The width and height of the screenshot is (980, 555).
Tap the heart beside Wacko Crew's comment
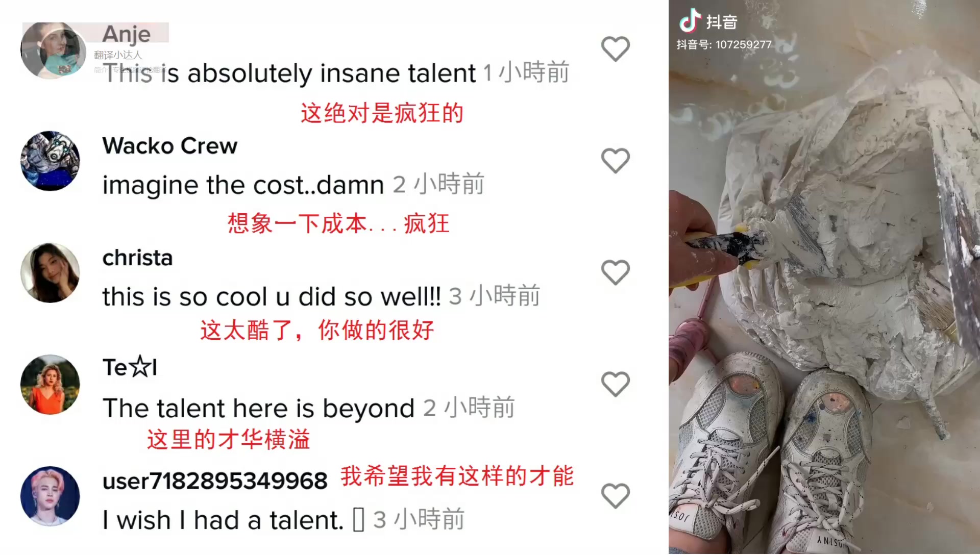tap(615, 161)
